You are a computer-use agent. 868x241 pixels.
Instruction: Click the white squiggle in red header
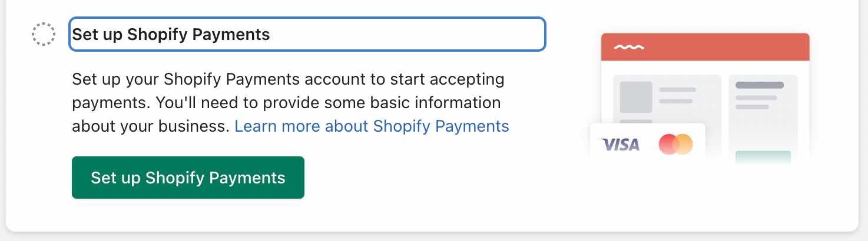[x=629, y=47]
